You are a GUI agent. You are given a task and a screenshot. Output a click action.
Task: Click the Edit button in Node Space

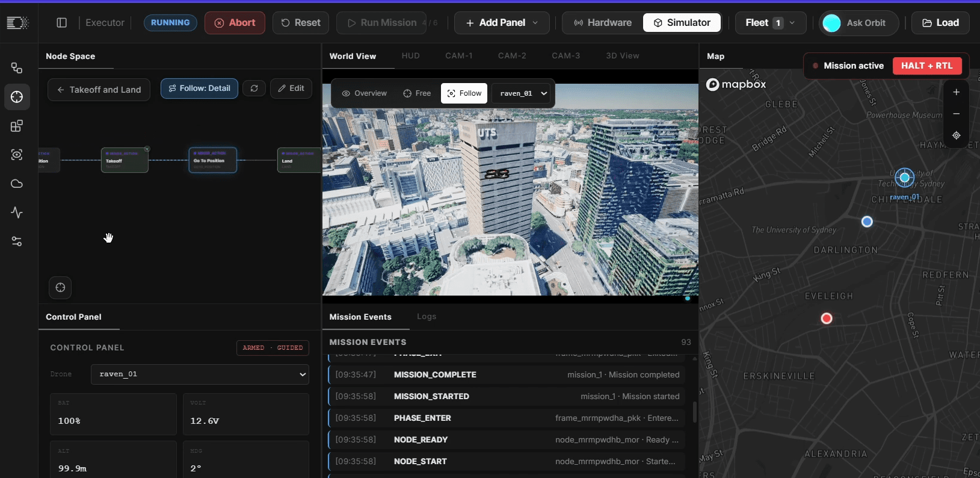point(291,88)
